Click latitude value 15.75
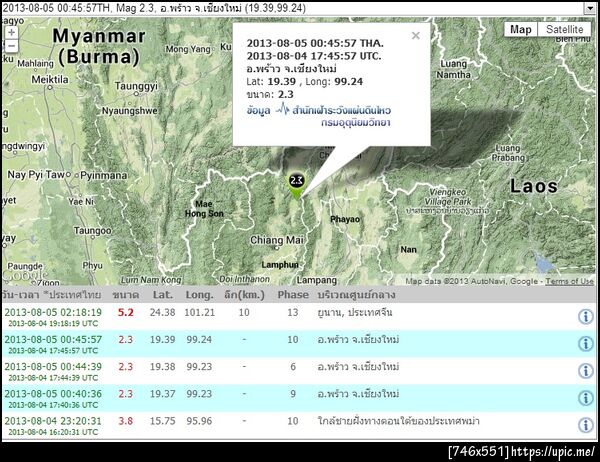 point(163,421)
